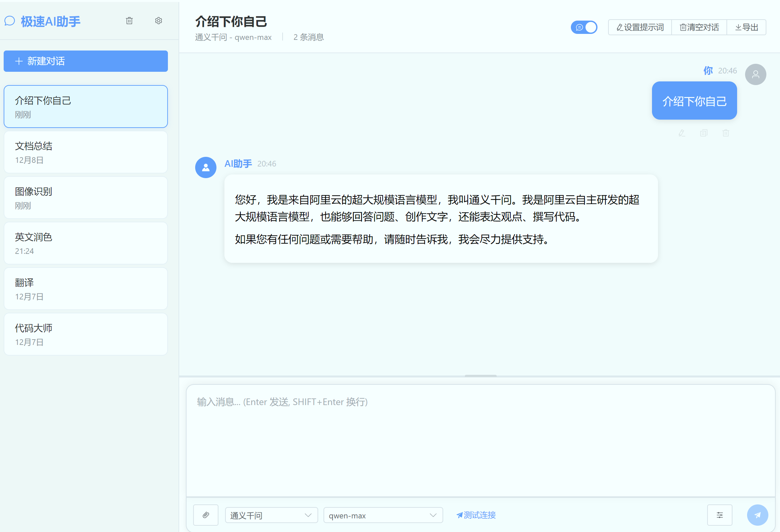Delete the user message with trash icon
Viewport: 780px width, 532px height.
(x=725, y=133)
